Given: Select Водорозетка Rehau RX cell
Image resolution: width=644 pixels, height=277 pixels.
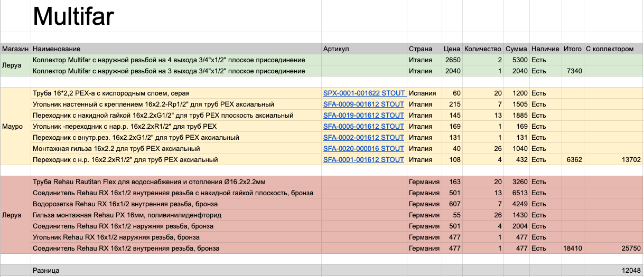Looking at the screenshot, I should (176, 204).
